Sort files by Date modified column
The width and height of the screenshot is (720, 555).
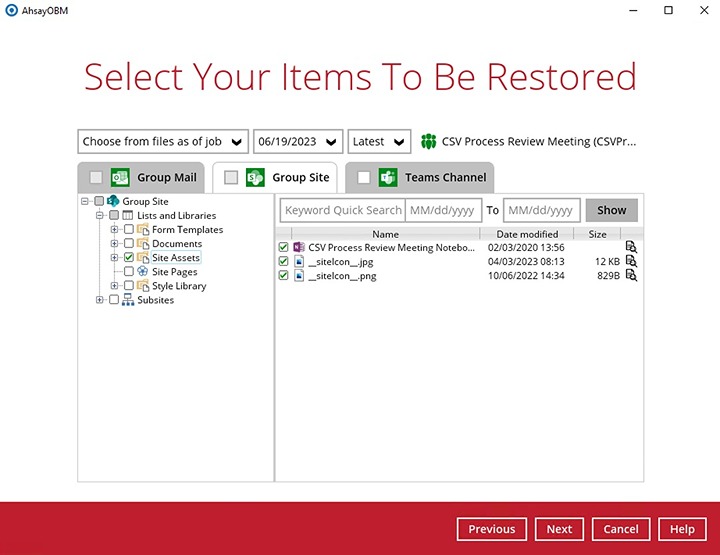(526, 234)
